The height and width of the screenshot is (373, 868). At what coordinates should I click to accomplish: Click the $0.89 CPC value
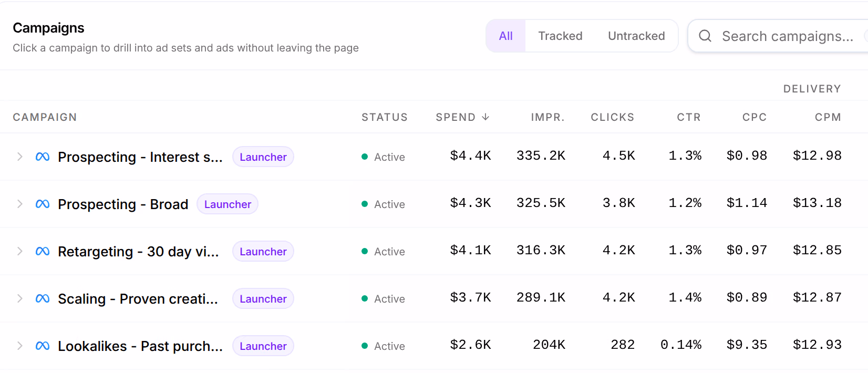click(747, 297)
